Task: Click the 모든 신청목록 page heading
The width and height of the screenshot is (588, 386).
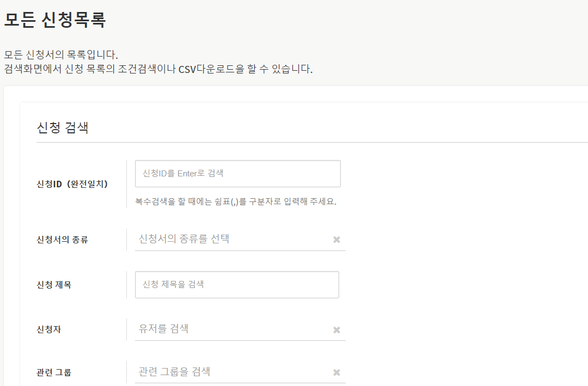Action: 55,20
